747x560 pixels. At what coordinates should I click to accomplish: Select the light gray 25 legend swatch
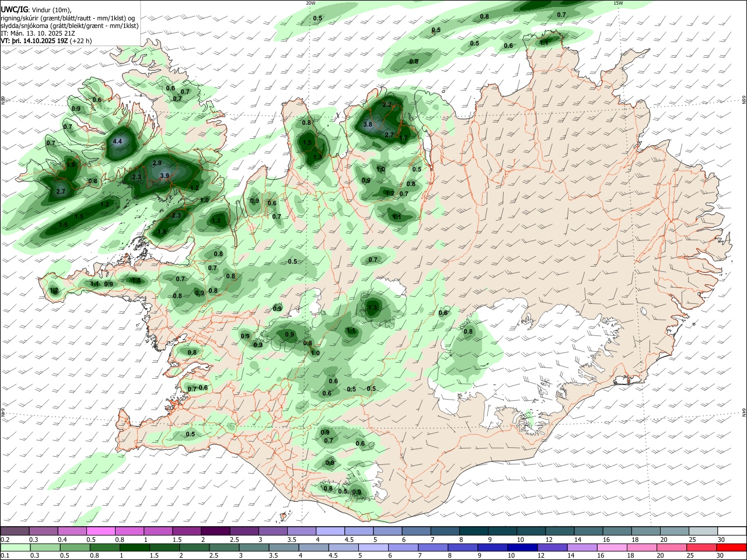tap(703, 531)
